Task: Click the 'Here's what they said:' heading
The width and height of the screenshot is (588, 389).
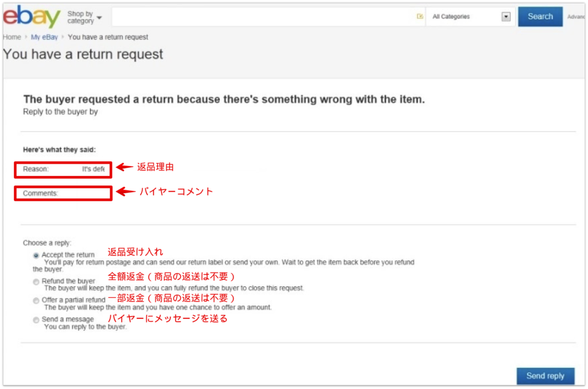Action: pyautogui.click(x=59, y=149)
